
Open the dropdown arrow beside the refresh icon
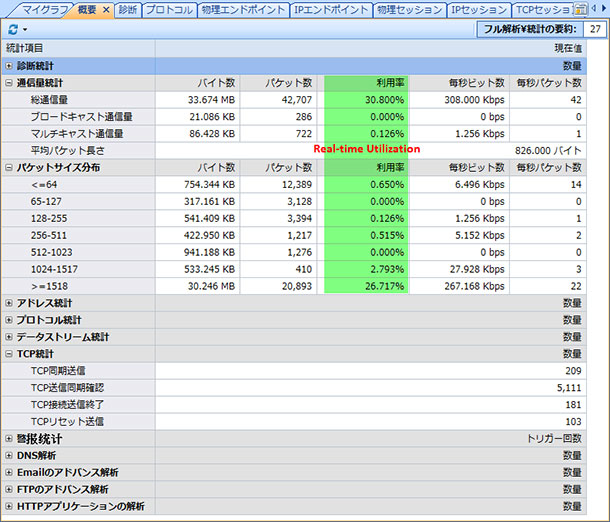pyautogui.click(x=24, y=30)
